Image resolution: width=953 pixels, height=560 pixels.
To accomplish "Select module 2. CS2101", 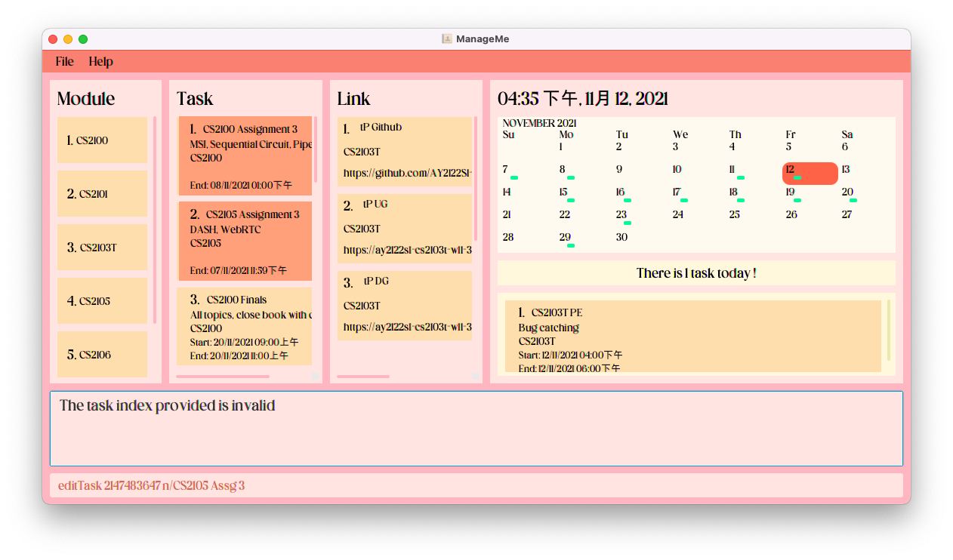I will (x=102, y=194).
